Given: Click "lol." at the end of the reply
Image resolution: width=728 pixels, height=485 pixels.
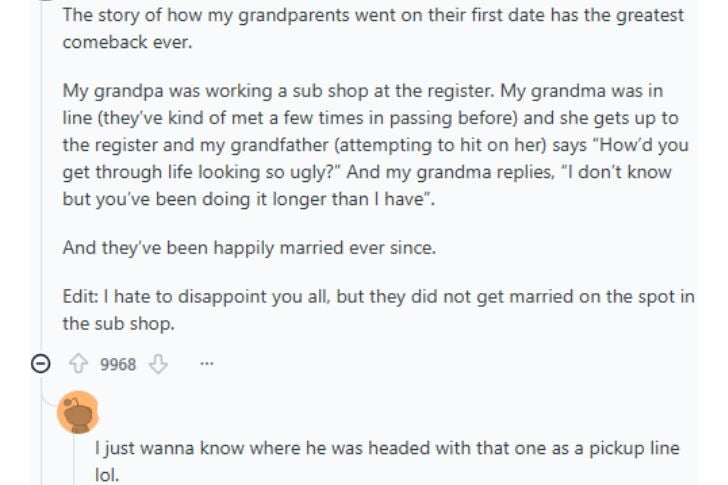Looking at the screenshot, I should (107, 476).
